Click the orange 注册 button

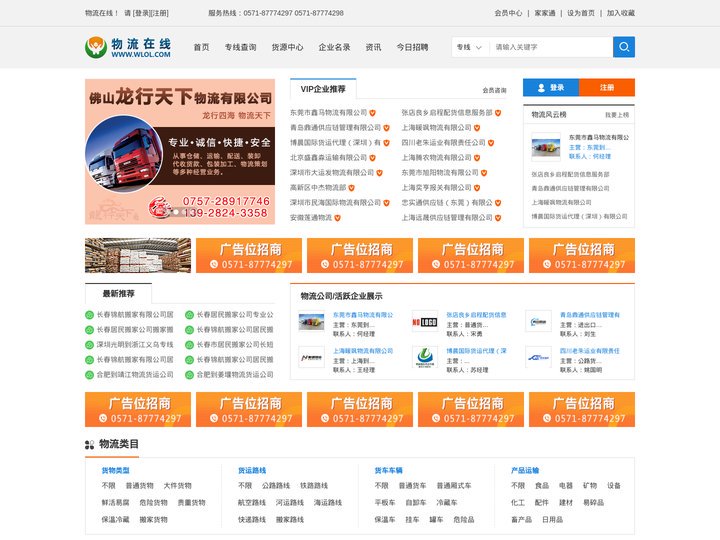607,87
